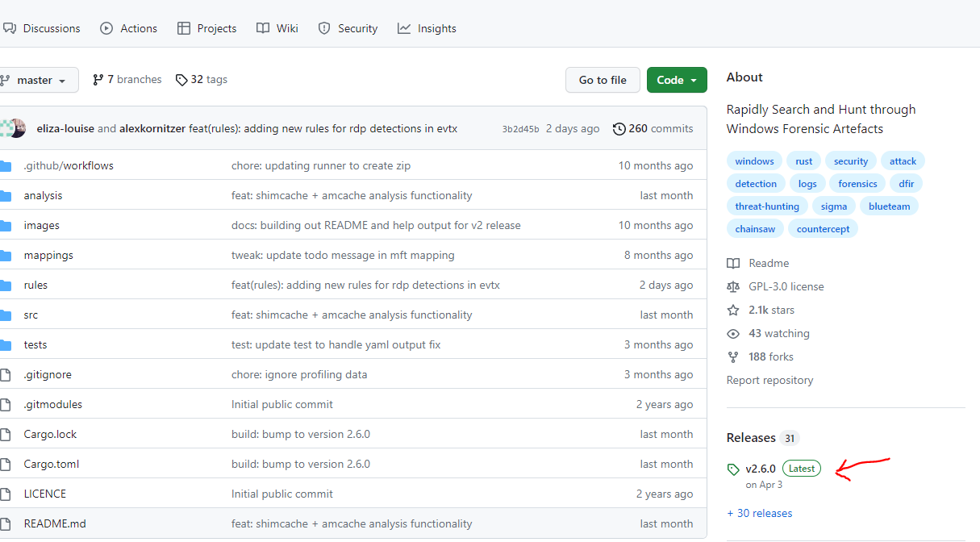View the 2.1k stars link
Screen dimensions: 980x542
coord(761,310)
